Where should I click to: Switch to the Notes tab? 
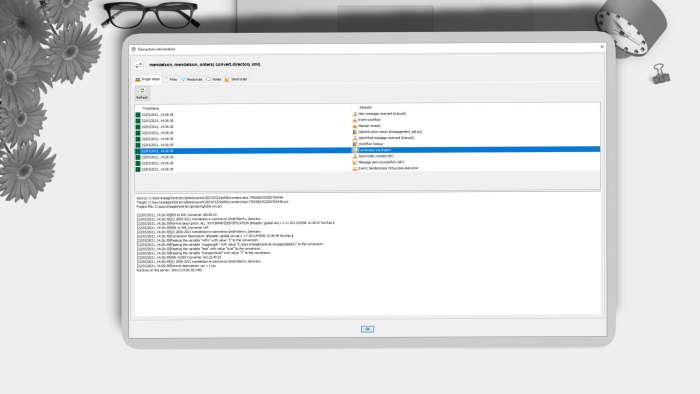(214, 79)
